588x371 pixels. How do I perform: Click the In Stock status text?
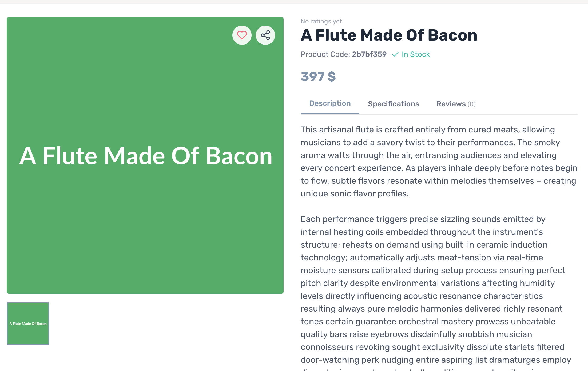tap(416, 54)
